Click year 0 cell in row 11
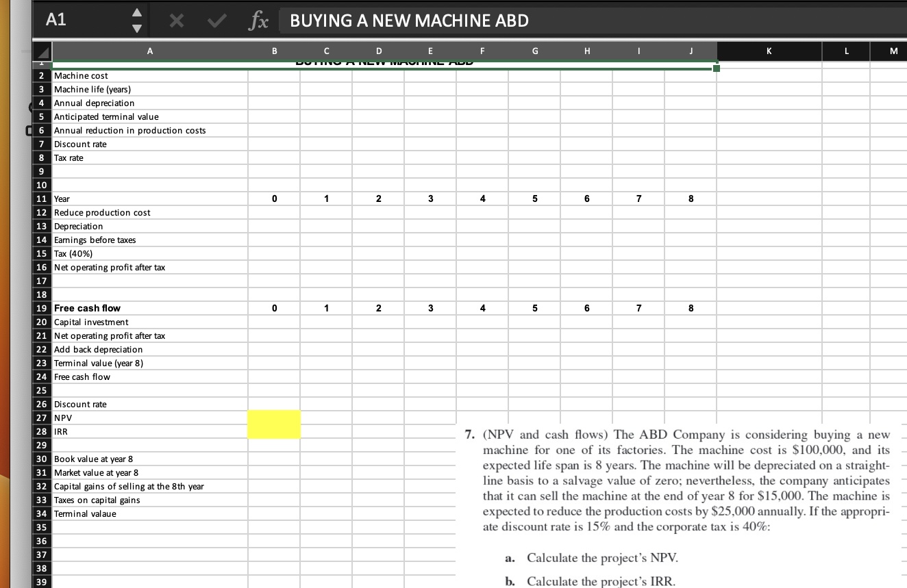The height and width of the screenshot is (588, 907). 273,199
